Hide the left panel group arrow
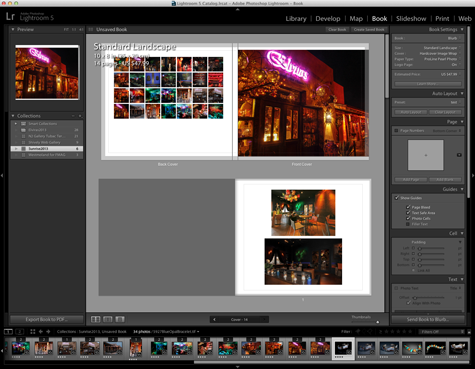 click(x=2, y=175)
